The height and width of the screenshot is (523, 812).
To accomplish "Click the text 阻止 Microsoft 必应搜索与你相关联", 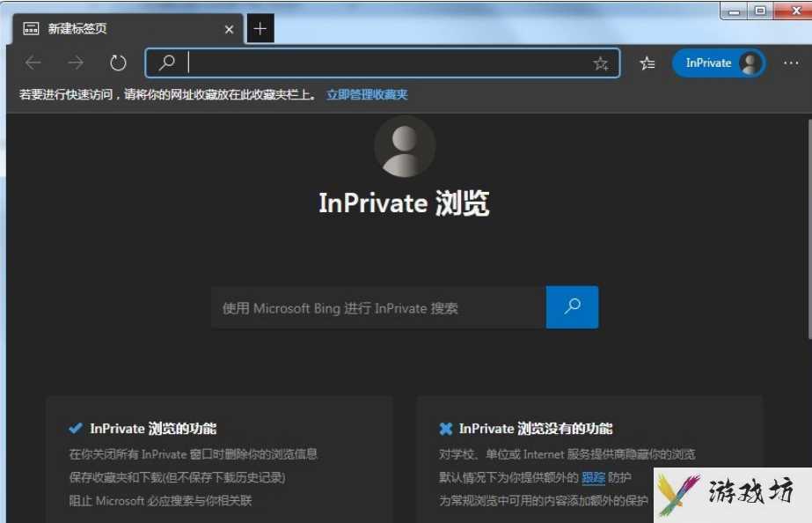I will coord(160,501).
